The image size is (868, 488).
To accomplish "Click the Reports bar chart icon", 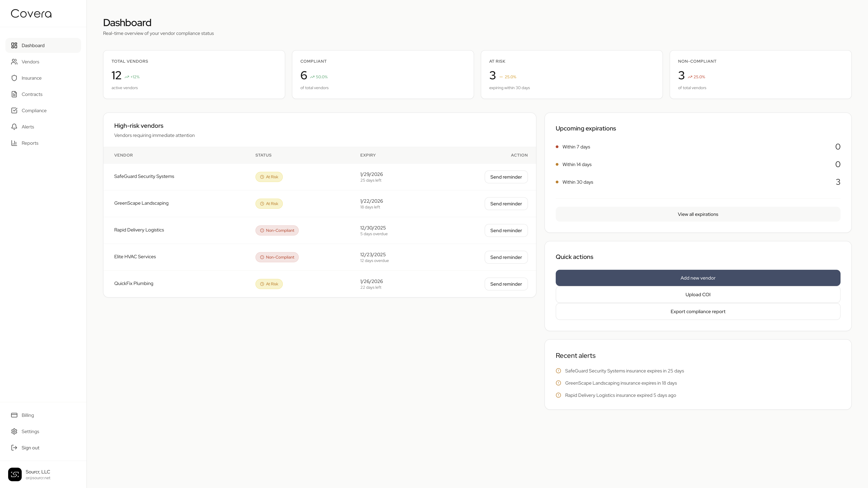I will point(14,143).
